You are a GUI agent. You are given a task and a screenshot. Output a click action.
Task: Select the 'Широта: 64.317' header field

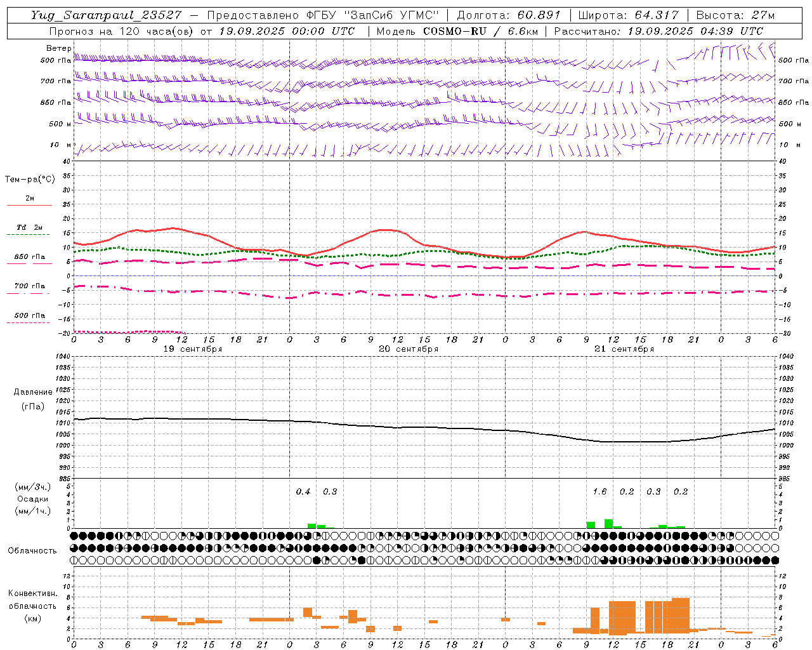click(x=628, y=15)
